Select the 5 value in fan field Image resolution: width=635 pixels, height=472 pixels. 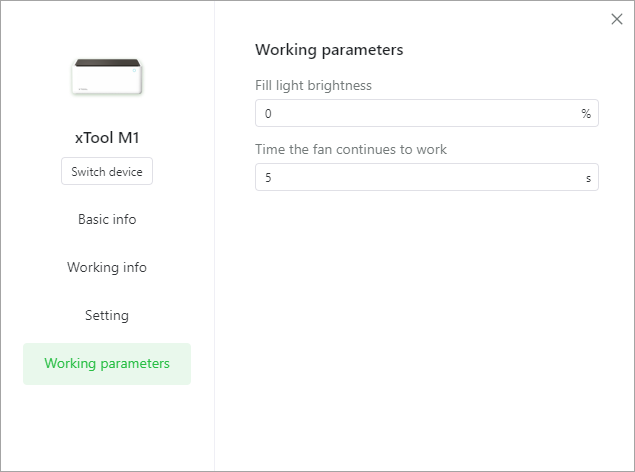pyautogui.click(x=268, y=177)
